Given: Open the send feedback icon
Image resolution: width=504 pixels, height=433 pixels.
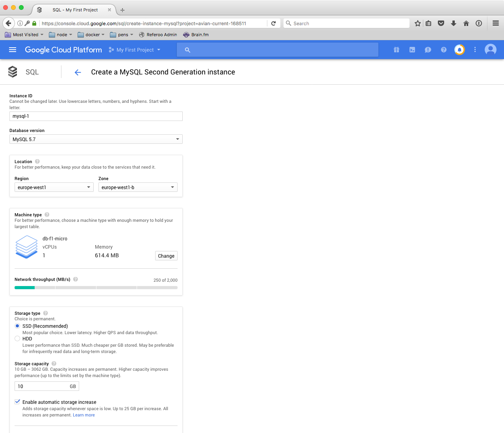Looking at the screenshot, I should (428, 50).
